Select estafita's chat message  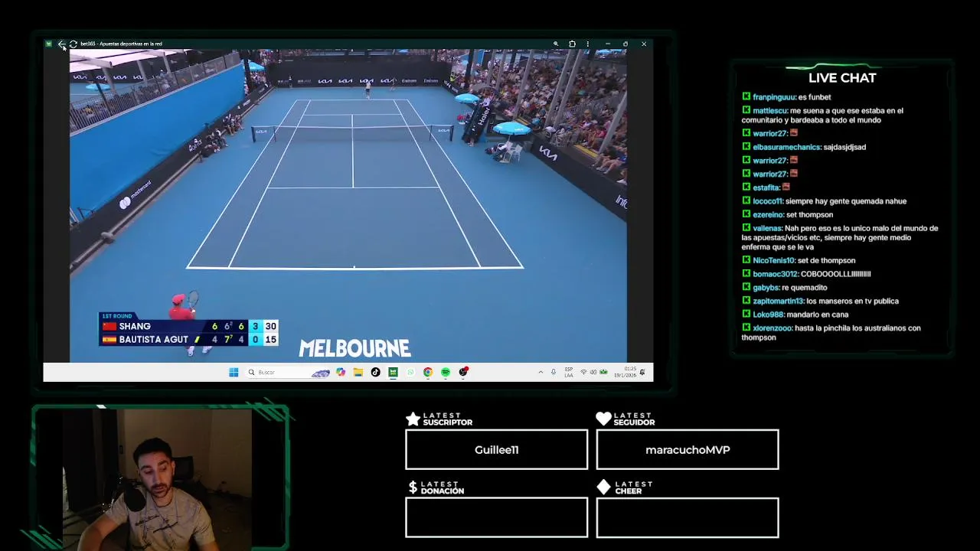tap(766, 187)
